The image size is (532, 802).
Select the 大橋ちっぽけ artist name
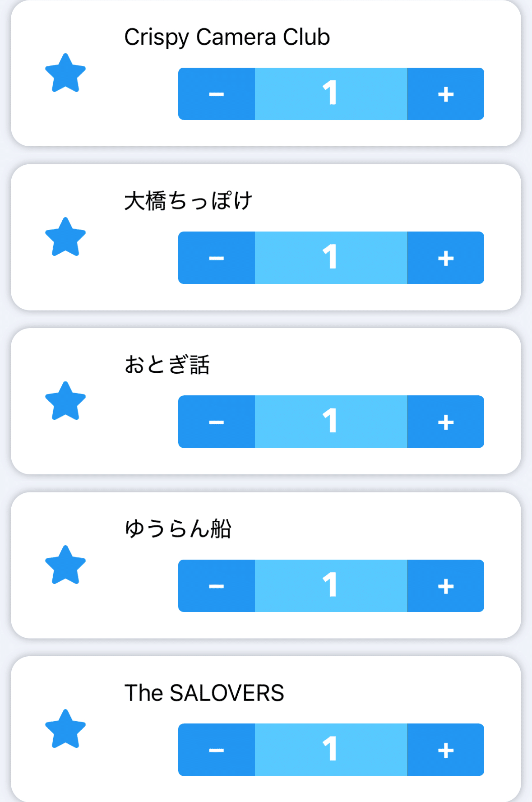click(188, 201)
